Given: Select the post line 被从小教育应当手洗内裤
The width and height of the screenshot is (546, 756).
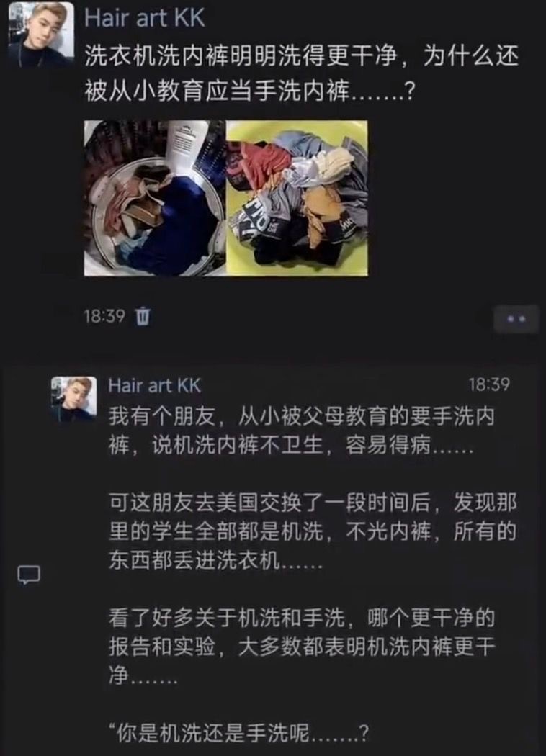Looking at the screenshot, I should pos(249,89).
